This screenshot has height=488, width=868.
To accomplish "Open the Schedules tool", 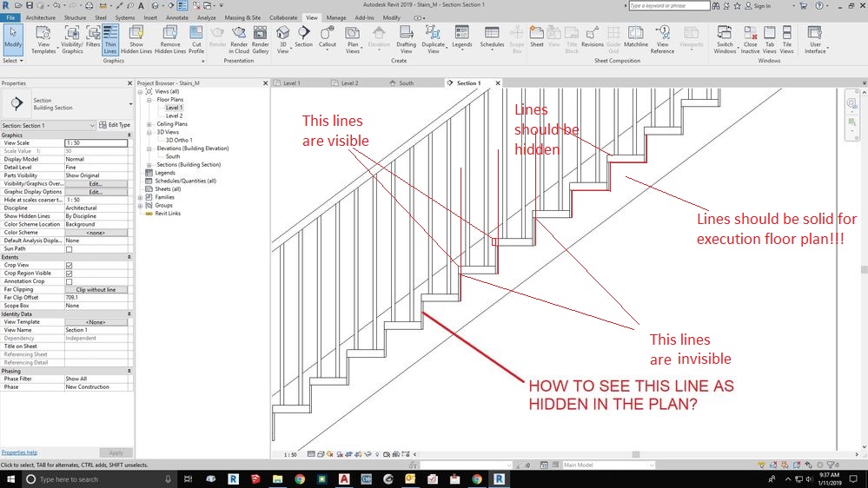I will click(x=492, y=36).
